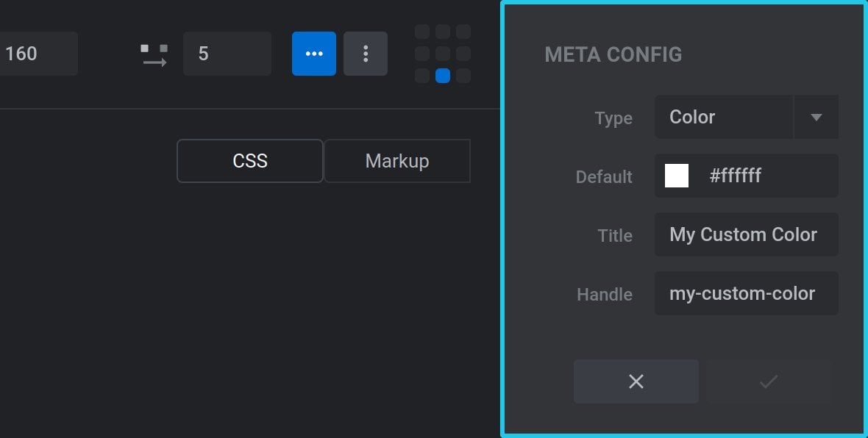Click the Type dropdown arrow

(x=816, y=118)
